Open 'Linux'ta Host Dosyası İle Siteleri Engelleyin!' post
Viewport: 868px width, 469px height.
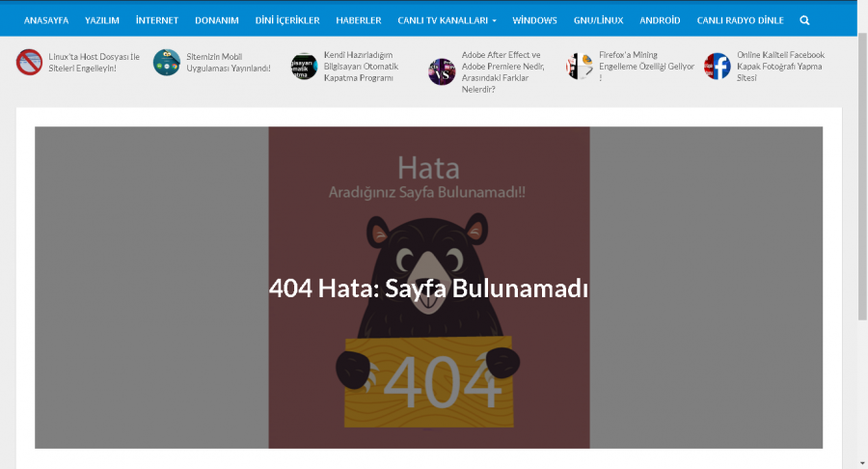(95, 63)
